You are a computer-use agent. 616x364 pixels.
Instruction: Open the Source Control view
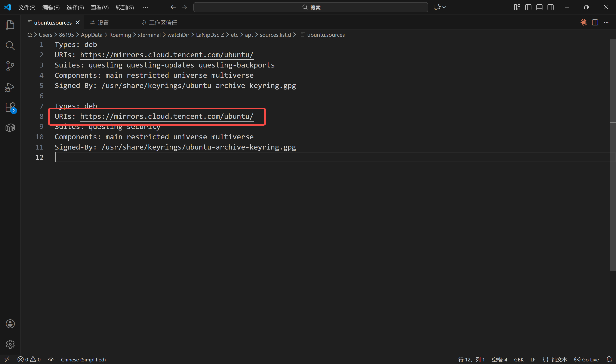10,66
